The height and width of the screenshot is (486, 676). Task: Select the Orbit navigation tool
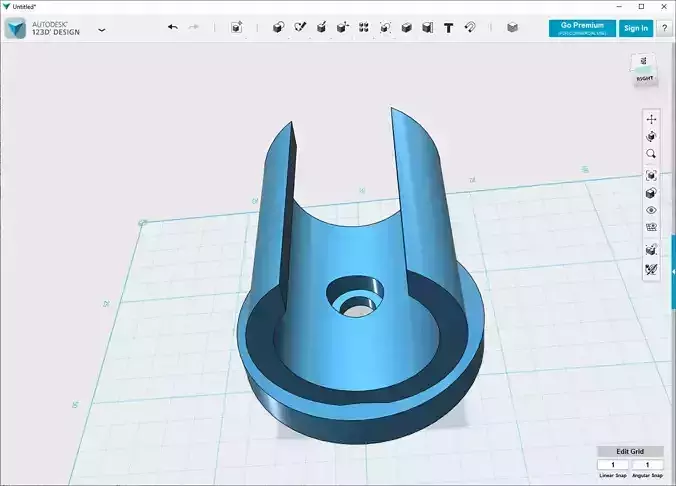tap(651, 137)
